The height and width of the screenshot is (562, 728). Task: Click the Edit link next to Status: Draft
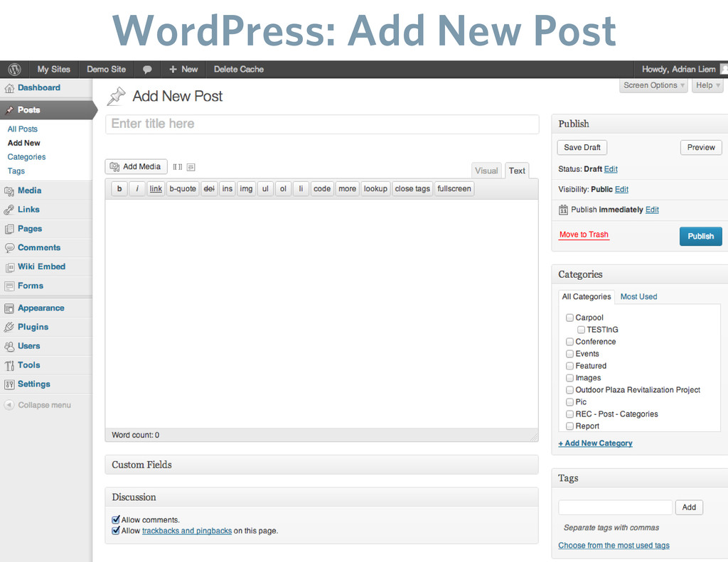click(x=611, y=169)
